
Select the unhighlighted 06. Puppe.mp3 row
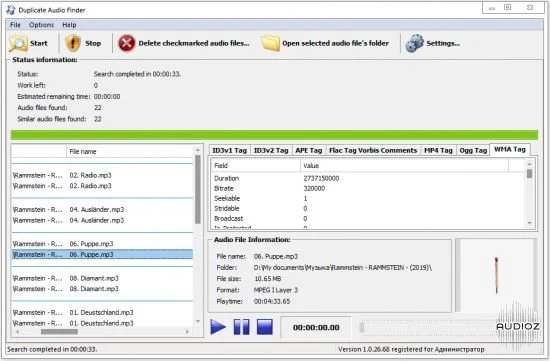tap(102, 243)
